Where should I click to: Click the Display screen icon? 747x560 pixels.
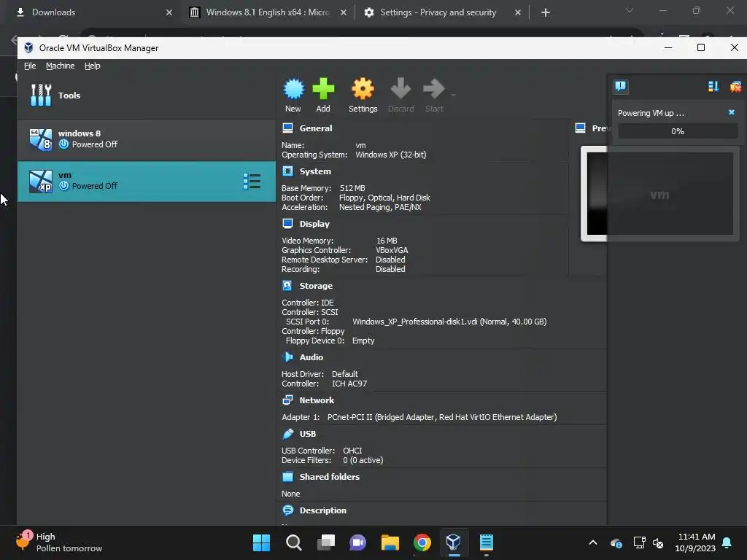point(287,223)
